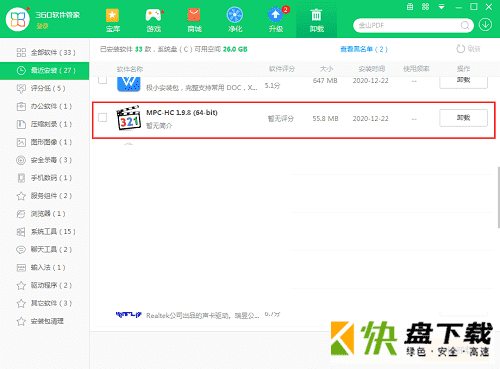
Task: Click MPC-HC install date 2020-12-22
Action: point(371,119)
